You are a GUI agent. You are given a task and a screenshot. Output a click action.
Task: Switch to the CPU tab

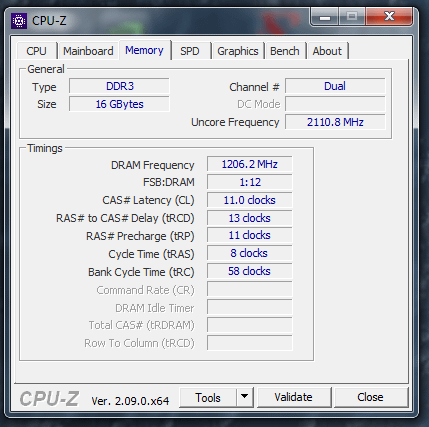(36, 51)
